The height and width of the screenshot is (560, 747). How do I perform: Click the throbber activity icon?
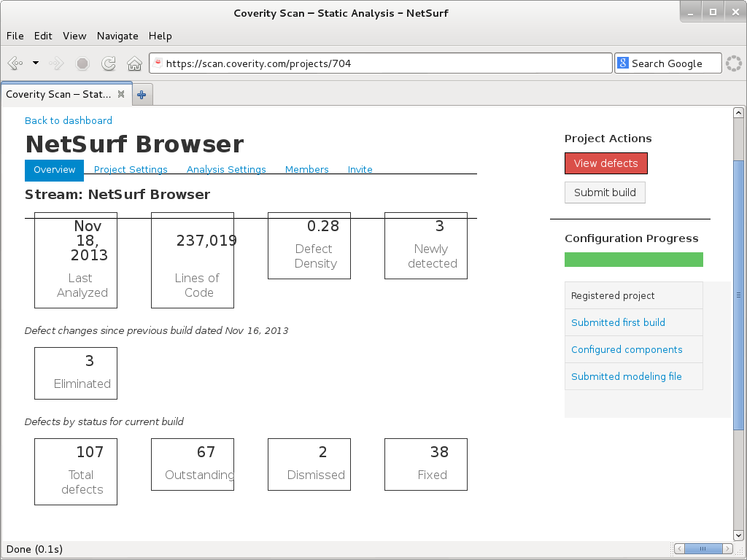coord(734,63)
